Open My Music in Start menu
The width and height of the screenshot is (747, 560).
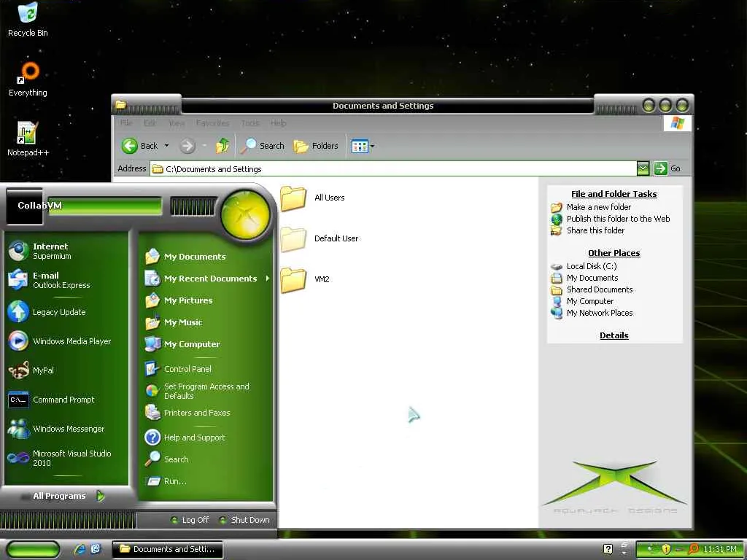206,322
